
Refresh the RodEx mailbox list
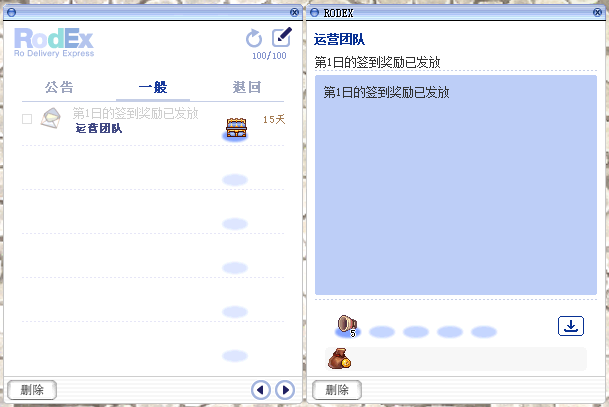click(254, 38)
